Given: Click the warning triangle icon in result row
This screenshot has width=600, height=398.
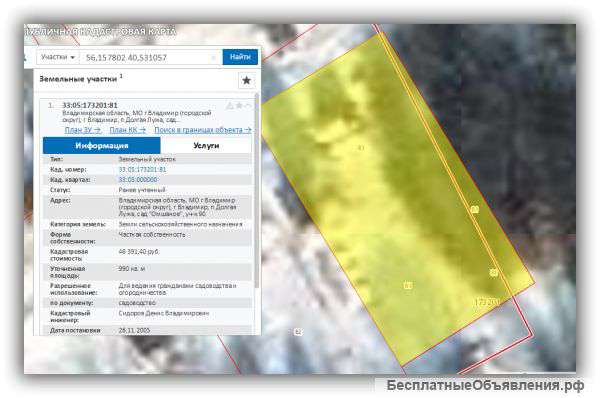Looking at the screenshot, I should click(230, 106).
